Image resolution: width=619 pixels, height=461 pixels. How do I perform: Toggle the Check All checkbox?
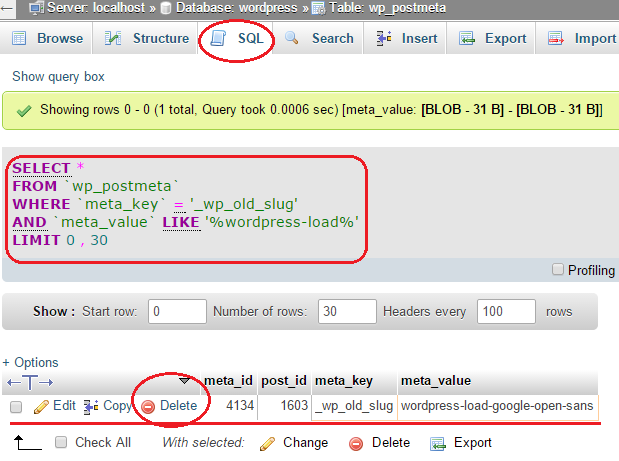(61, 442)
